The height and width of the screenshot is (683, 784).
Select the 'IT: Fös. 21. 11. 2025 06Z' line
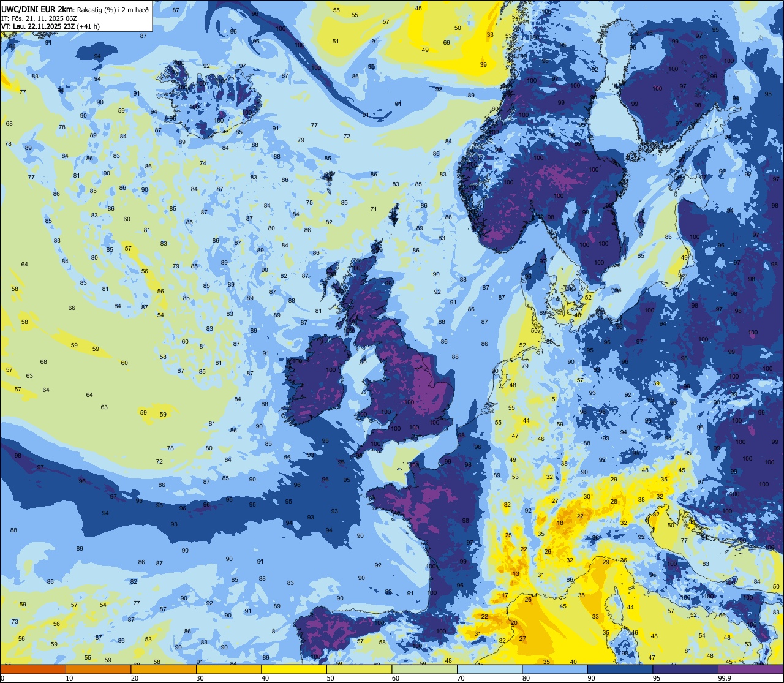click(x=39, y=18)
